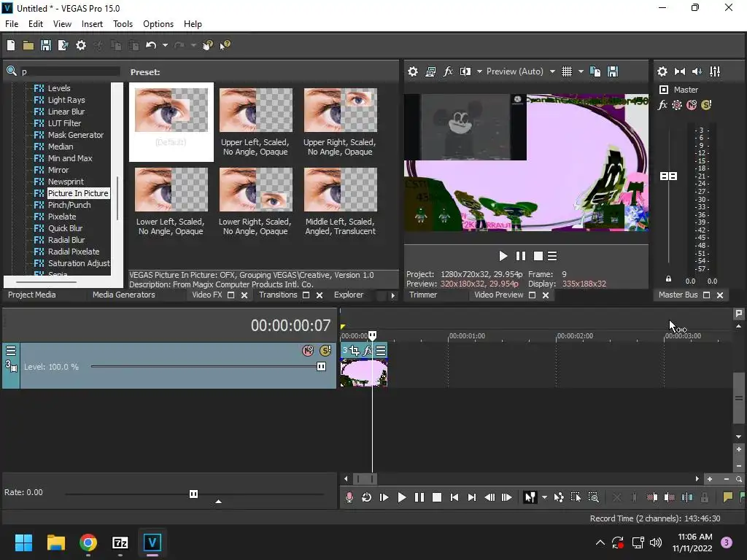The image size is (747, 560).
Task: Switch to the Transitions tab
Action: pyautogui.click(x=278, y=295)
